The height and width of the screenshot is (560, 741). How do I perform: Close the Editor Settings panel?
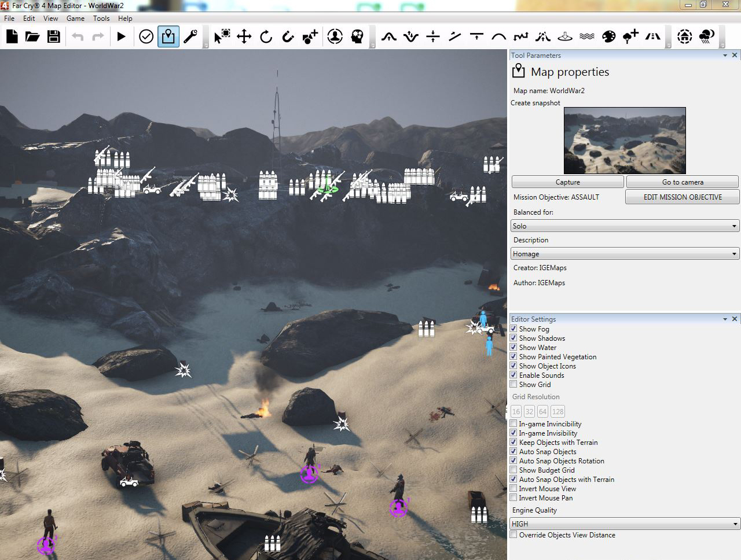pos(735,319)
